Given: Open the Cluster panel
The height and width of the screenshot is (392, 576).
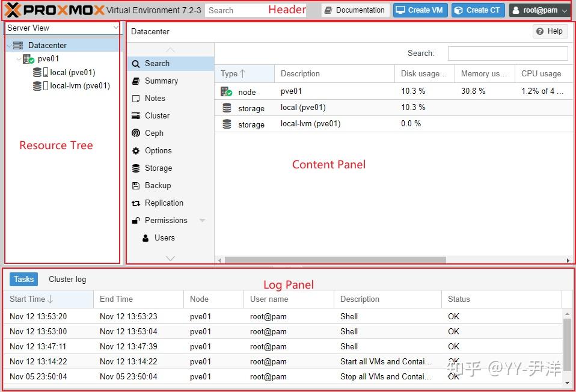Looking at the screenshot, I should pos(157,115).
